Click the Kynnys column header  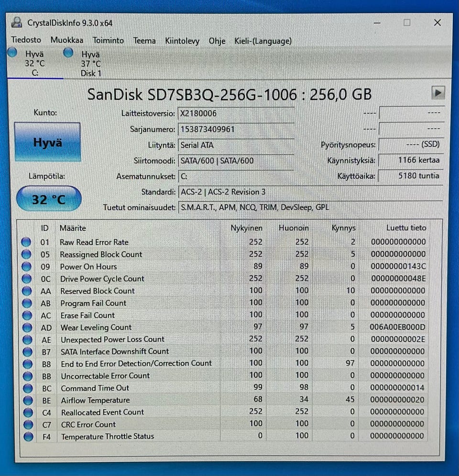[x=343, y=228]
